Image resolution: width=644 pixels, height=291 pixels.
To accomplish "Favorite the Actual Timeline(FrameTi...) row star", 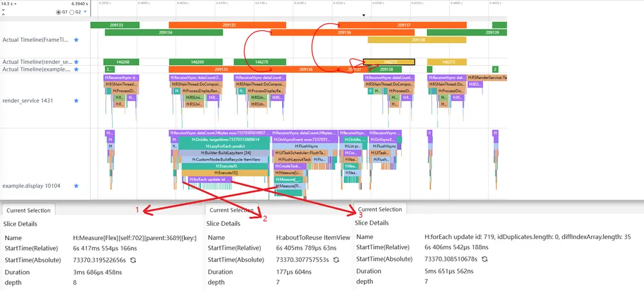I will pyautogui.click(x=76, y=40).
